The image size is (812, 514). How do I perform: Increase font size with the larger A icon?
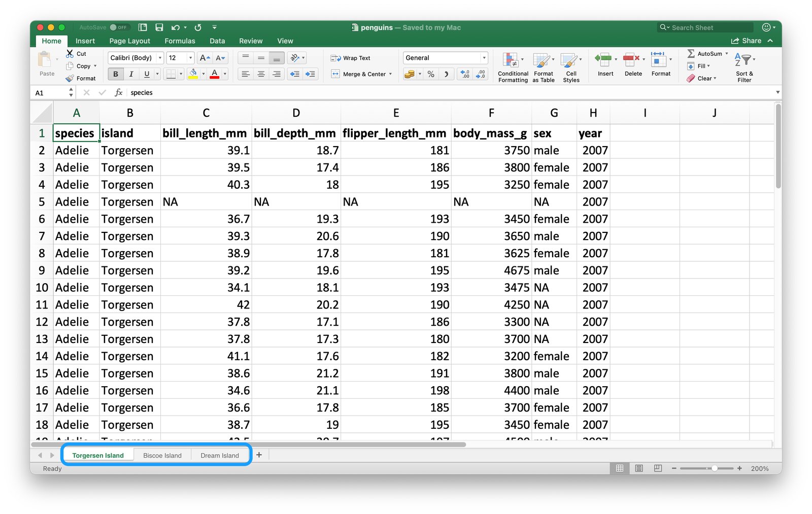coord(205,58)
